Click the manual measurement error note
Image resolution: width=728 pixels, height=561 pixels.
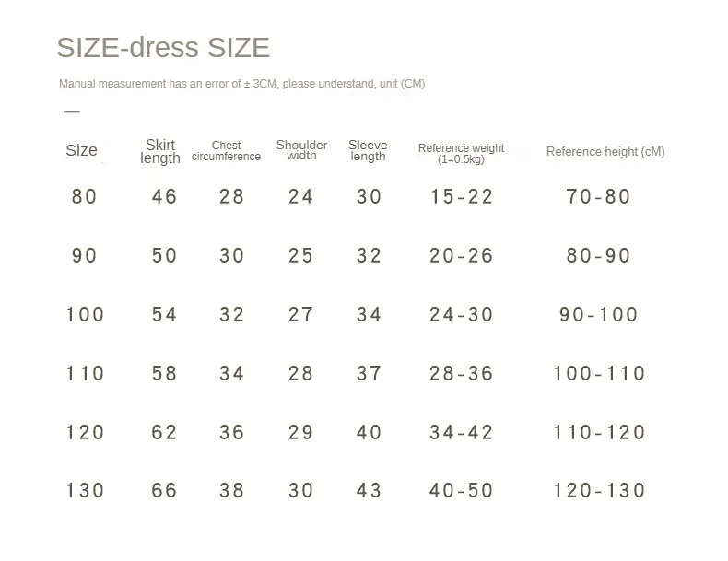click(x=241, y=84)
